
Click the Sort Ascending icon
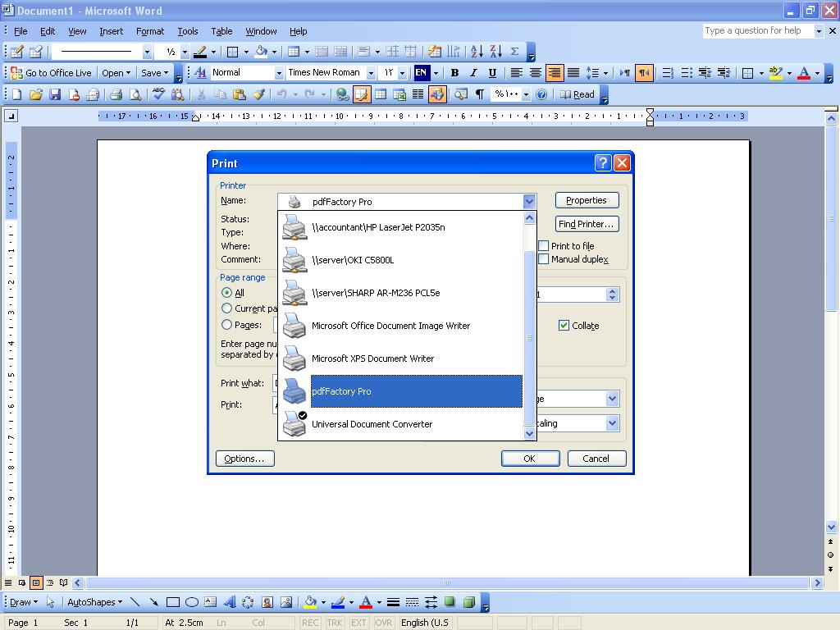click(477, 52)
